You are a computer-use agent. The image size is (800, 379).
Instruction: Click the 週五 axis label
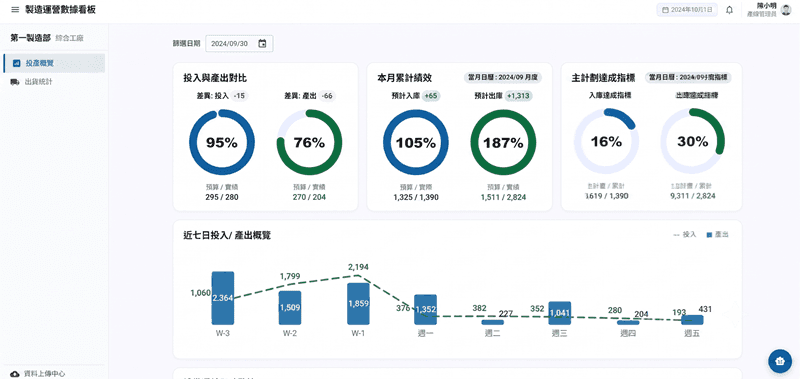click(x=692, y=334)
